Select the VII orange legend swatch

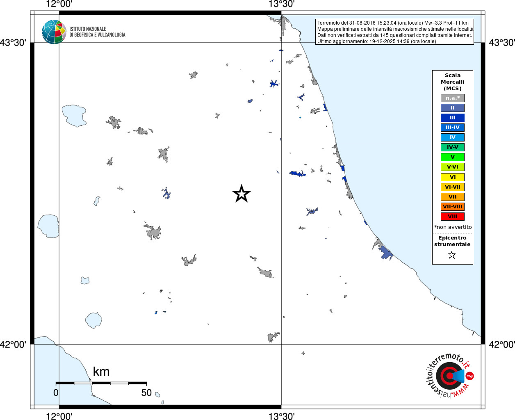[x=453, y=197]
